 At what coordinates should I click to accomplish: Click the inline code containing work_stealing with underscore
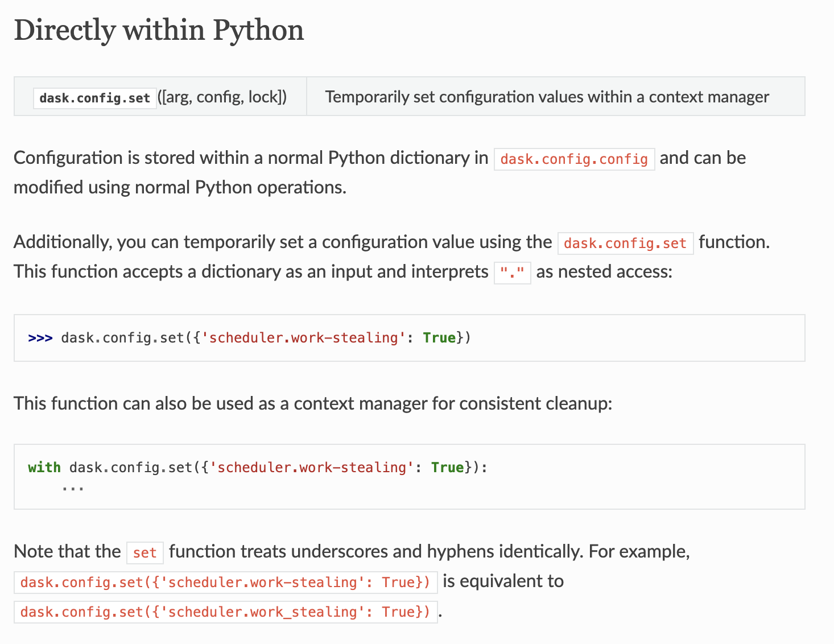(226, 612)
